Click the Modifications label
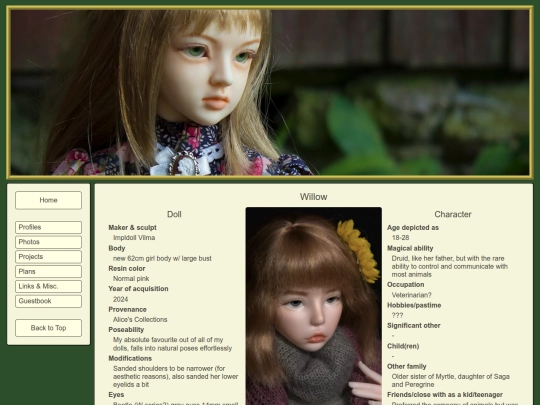Screen dimensions: 540x405 130,359
